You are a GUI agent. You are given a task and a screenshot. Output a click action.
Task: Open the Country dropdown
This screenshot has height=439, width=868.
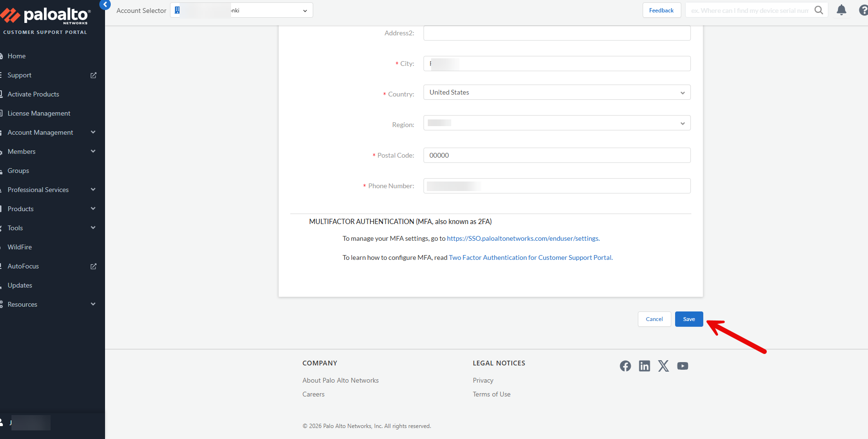click(x=557, y=92)
